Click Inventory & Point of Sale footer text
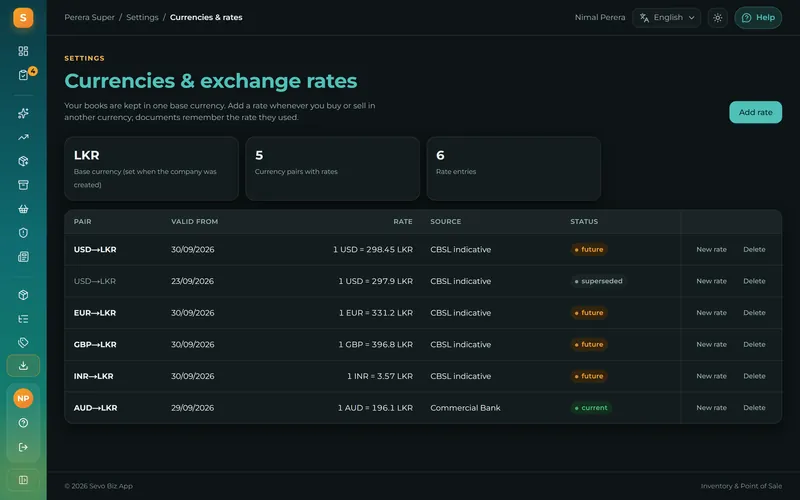Viewport: 800px width, 500px height. [741, 486]
